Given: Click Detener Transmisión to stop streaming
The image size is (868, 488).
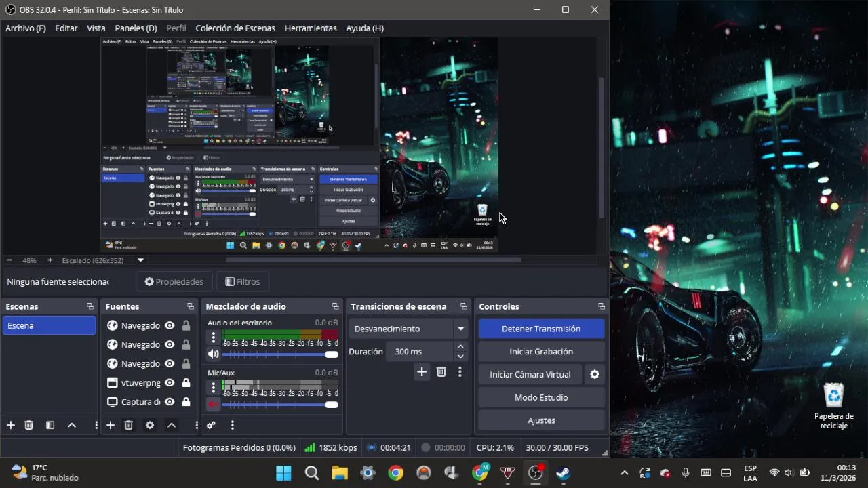Looking at the screenshot, I should [x=541, y=329].
